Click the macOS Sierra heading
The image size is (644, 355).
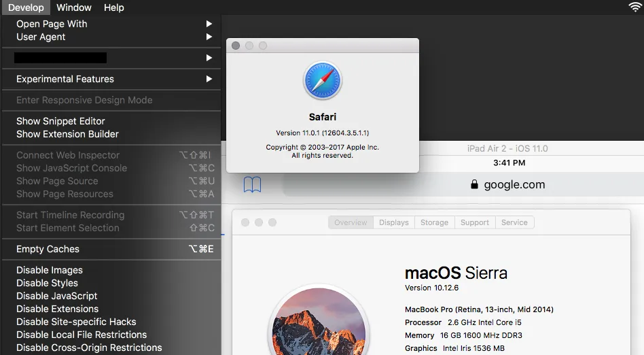[x=456, y=273]
